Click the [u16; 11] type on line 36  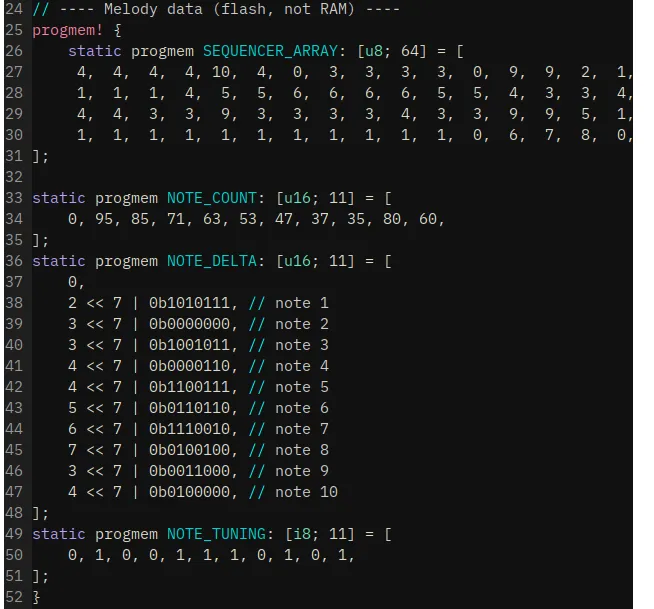pyautogui.click(x=315, y=261)
